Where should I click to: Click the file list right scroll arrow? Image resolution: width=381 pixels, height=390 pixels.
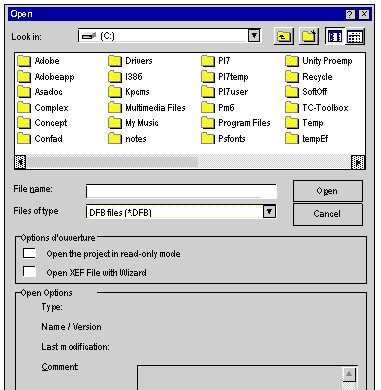[x=358, y=162]
